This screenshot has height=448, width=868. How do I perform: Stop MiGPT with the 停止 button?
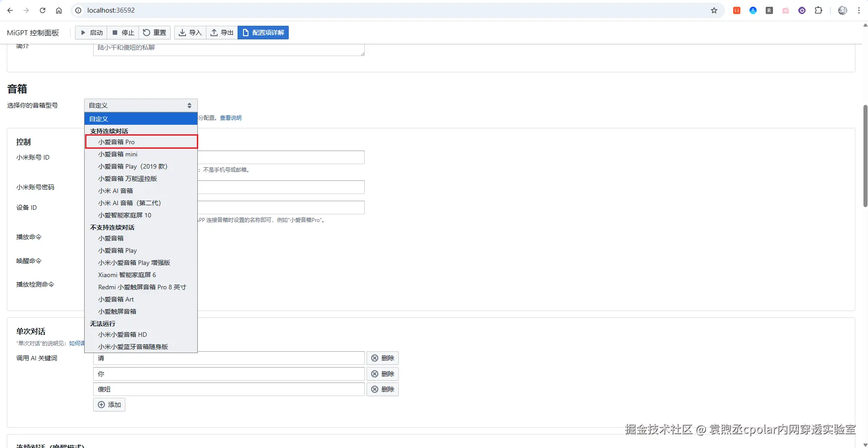click(123, 33)
